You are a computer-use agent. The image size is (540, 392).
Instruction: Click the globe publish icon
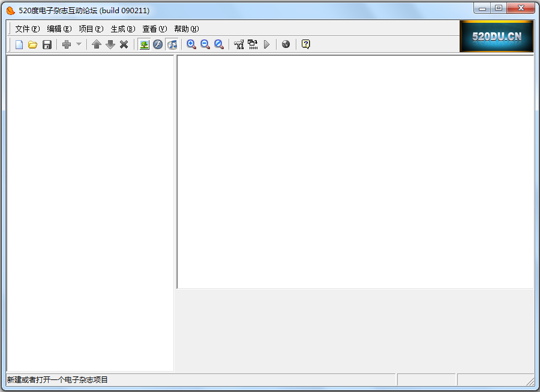point(286,44)
